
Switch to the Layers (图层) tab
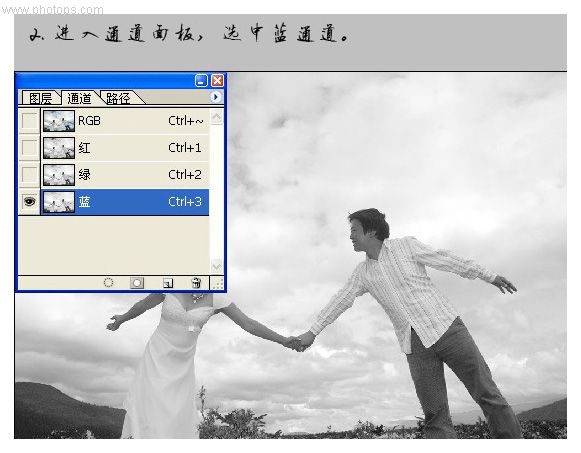coord(40,98)
